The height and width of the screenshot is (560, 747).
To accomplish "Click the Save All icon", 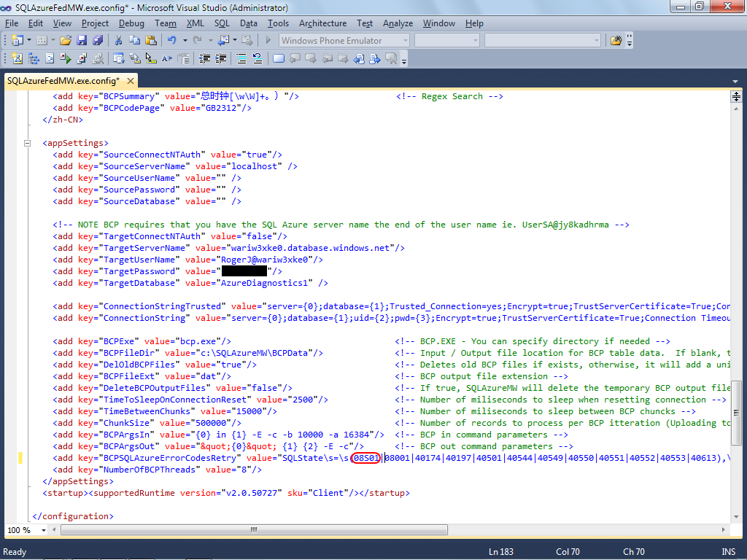I will (x=98, y=41).
